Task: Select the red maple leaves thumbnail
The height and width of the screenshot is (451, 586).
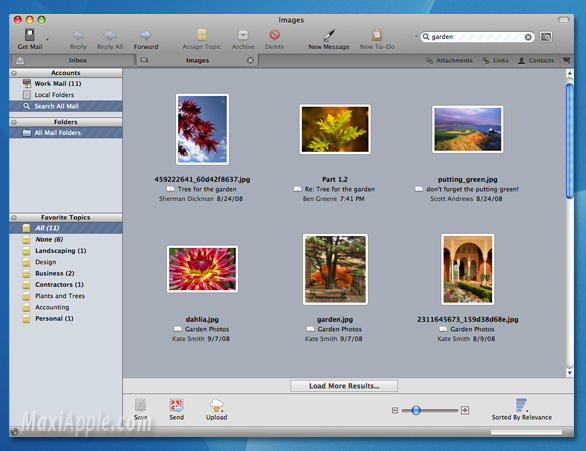Action: pos(202,129)
